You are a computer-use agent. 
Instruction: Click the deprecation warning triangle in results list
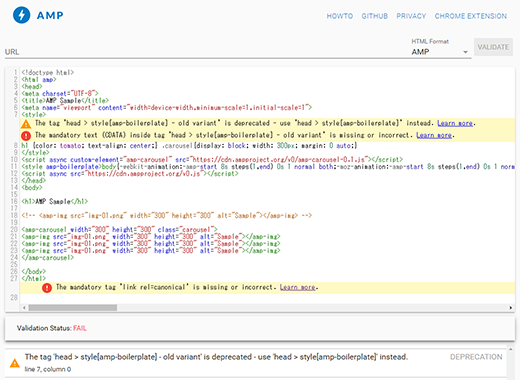pyautogui.click(x=15, y=363)
